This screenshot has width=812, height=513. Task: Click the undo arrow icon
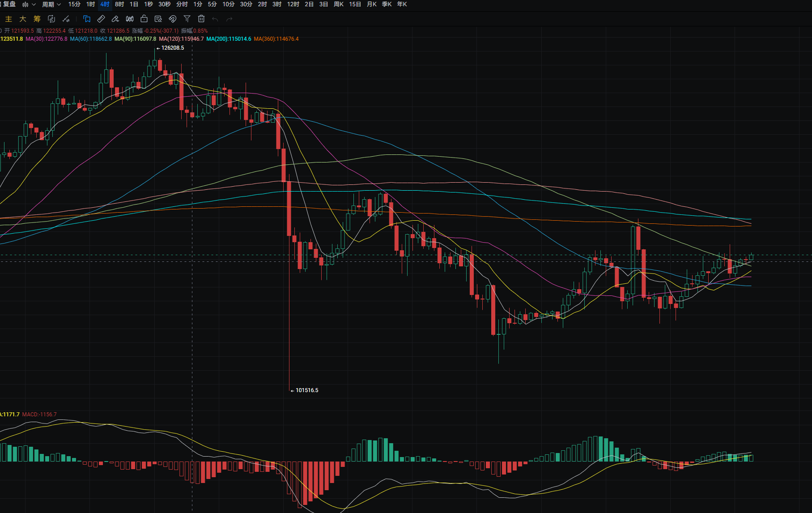[215, 19]
